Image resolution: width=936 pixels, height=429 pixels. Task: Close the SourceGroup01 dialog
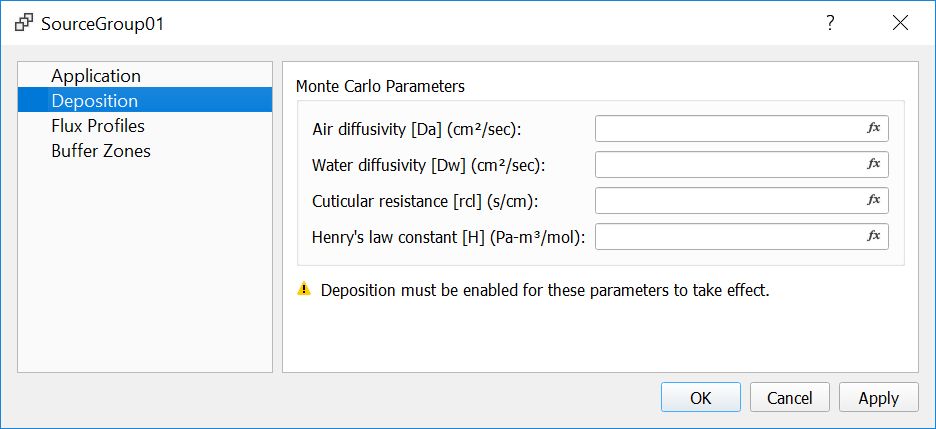point(901,24)
